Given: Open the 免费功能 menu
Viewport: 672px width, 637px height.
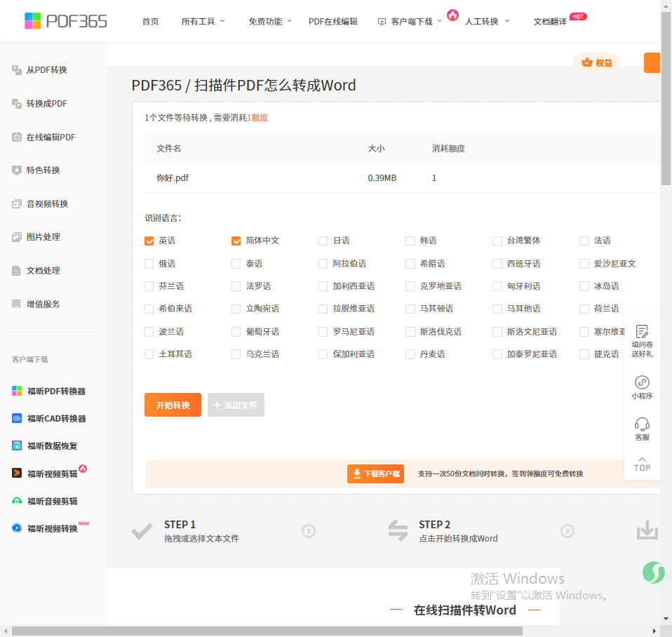Looking at the screenshot, I should [x=265, y=22].
